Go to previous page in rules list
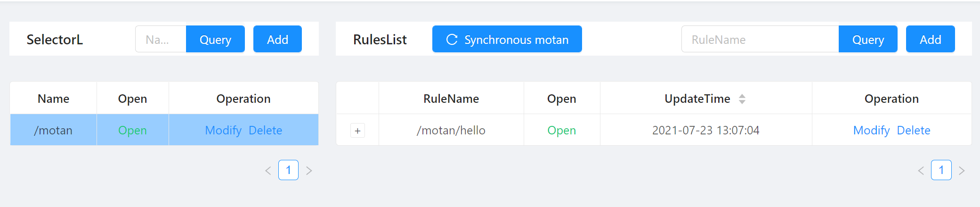Viewport: 980px width, 207px height. (x=921, y=171)
